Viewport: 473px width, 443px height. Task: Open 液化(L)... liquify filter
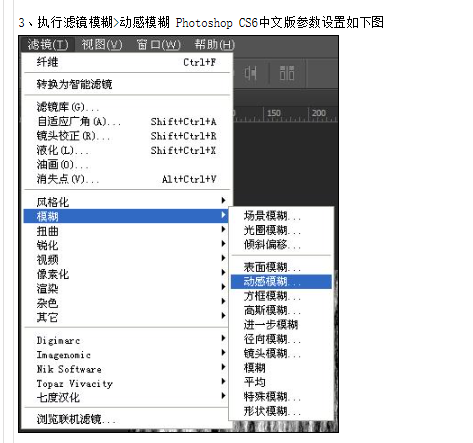(127, 150)
